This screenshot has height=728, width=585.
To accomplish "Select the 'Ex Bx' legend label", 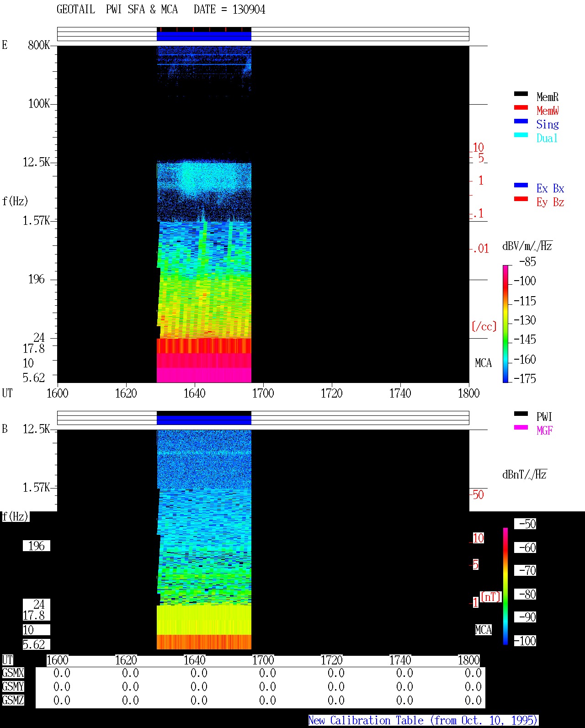I will coord(550,188).
